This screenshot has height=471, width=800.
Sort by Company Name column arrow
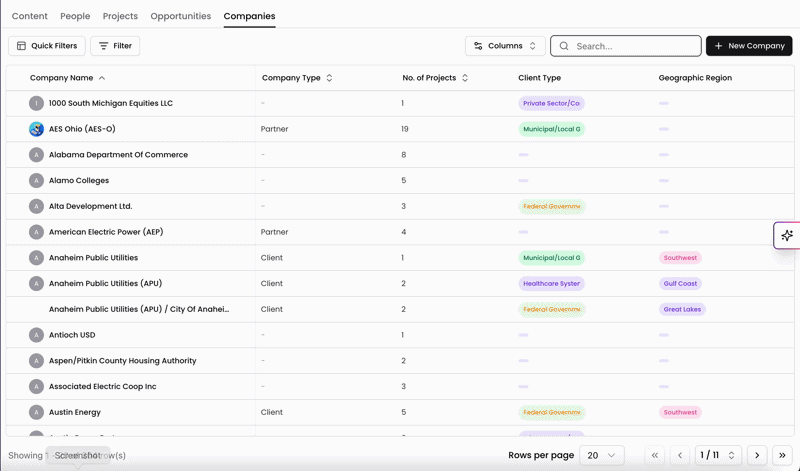click(102, 78)
